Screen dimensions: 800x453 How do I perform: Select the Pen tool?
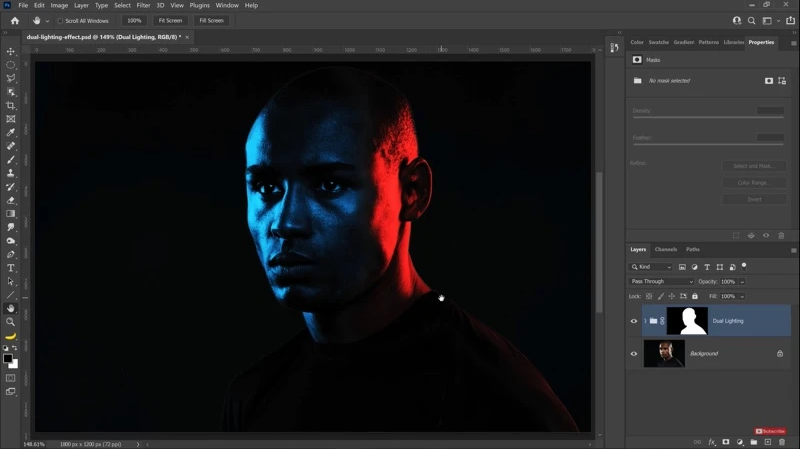(x=11, y=254)
